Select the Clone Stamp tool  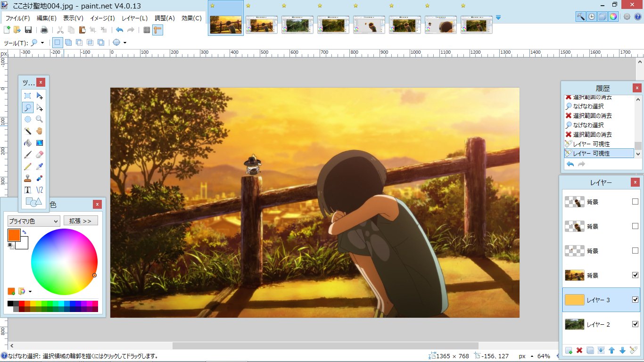click(x=28, y=178)
